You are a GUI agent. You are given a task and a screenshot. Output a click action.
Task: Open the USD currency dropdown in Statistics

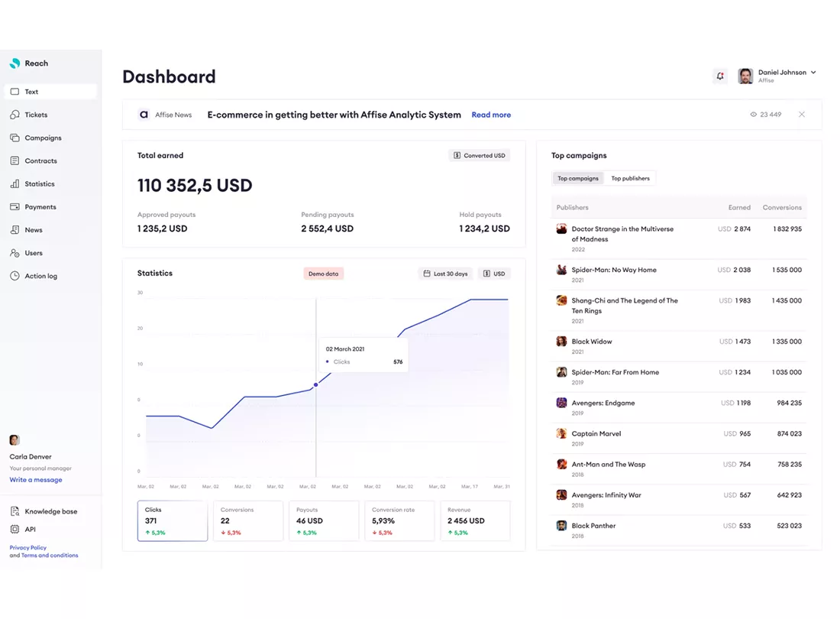point(494,274)
